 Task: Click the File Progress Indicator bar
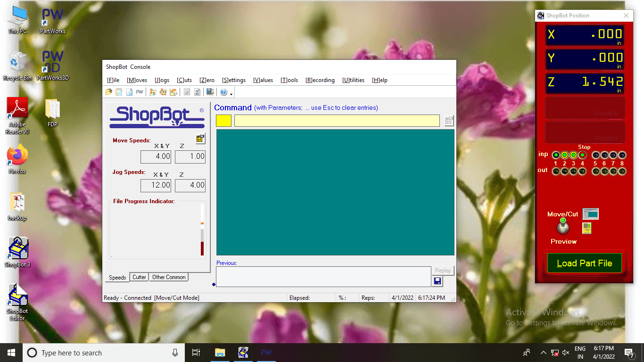click(202, 230)
